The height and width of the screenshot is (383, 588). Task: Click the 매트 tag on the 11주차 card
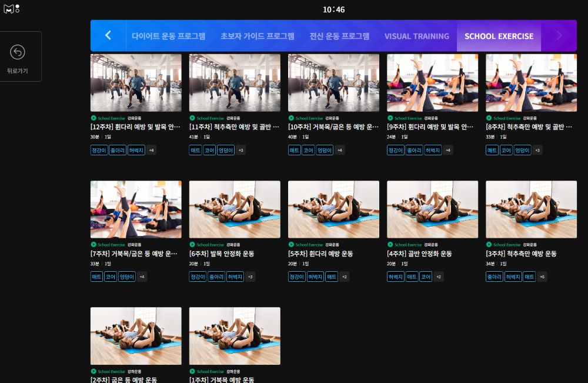195,150
